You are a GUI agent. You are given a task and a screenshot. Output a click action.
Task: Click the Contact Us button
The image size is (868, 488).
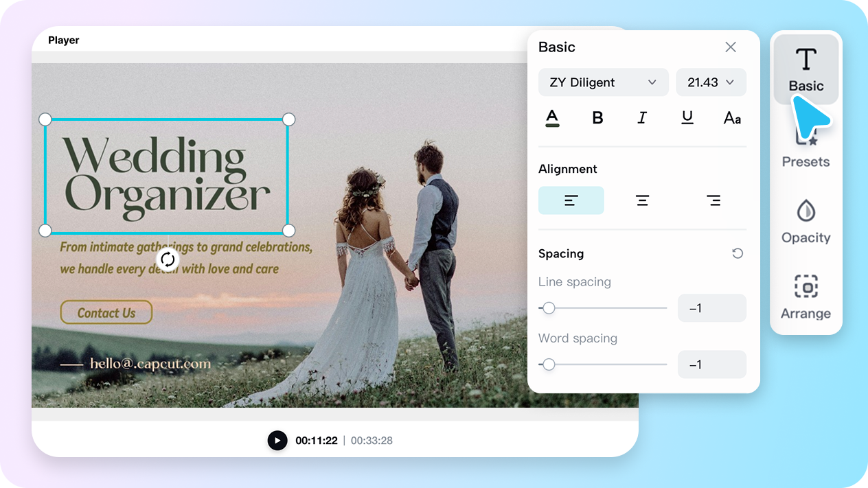pos(106,312)
